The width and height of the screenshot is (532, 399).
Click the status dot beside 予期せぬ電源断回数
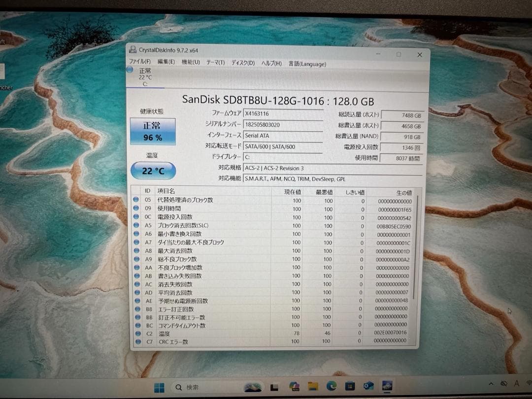click(x=136, y=301)
